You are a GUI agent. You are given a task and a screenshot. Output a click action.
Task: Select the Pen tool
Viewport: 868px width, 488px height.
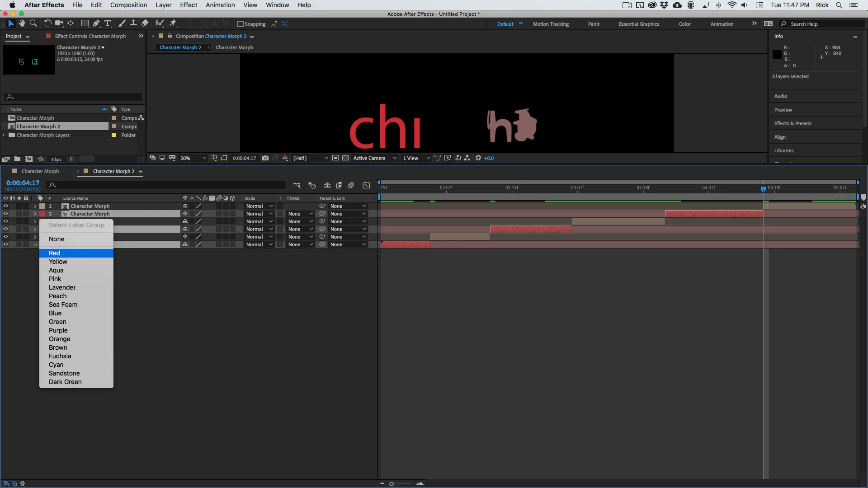point(96,23)
